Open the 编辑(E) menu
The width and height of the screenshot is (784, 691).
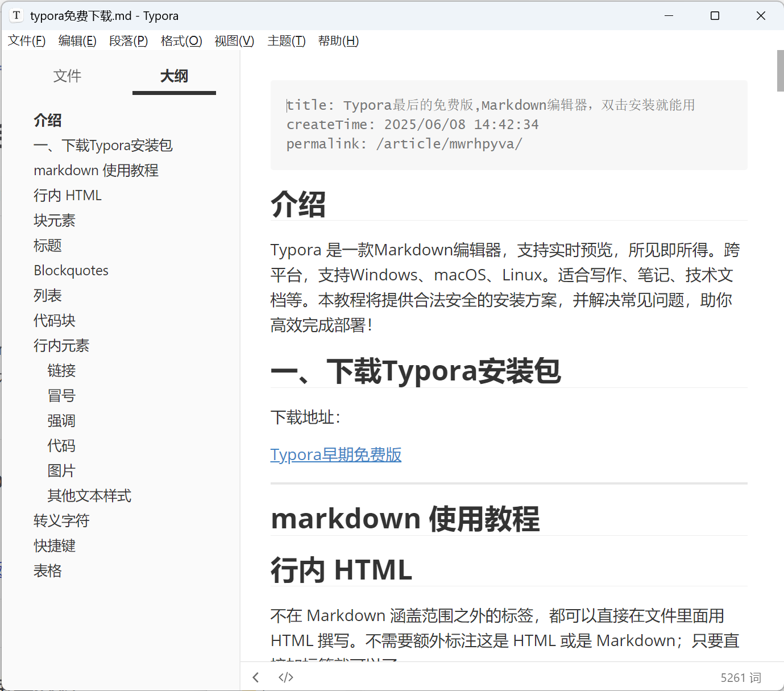click(x=77, y=40)
